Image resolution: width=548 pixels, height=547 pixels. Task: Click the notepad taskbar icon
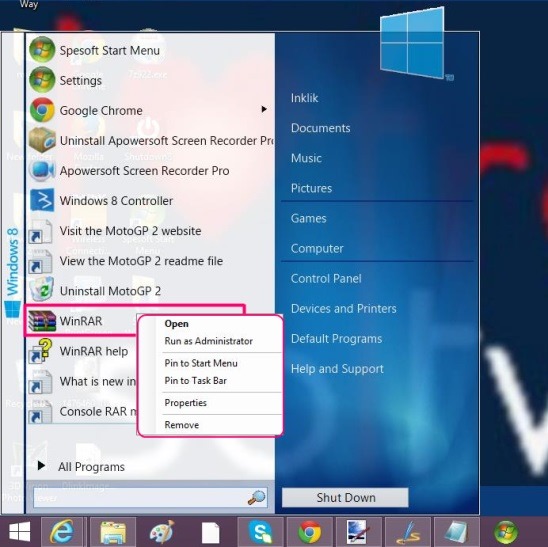(456, 533)
